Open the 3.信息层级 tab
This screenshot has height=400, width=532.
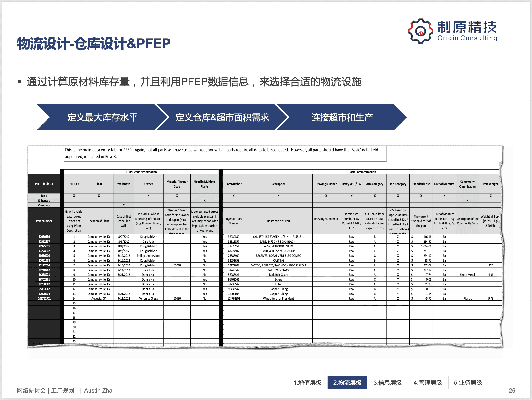387,382
